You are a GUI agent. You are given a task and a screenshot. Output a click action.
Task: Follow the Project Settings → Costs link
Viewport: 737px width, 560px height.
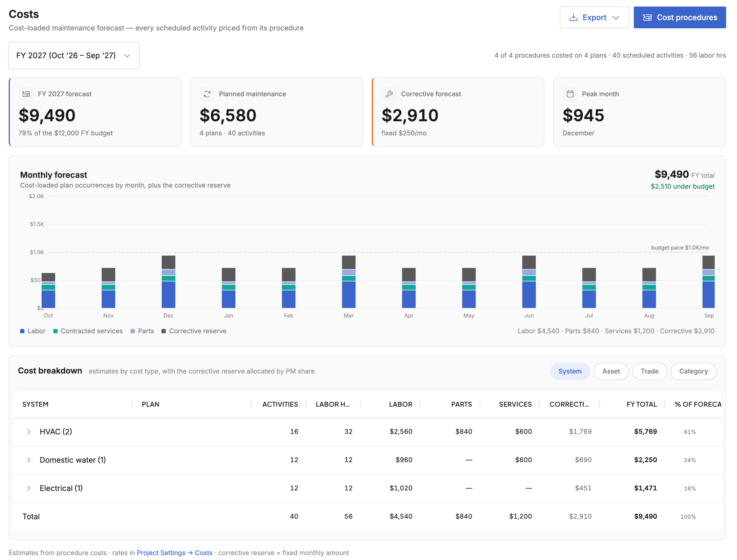coord(174,553)
